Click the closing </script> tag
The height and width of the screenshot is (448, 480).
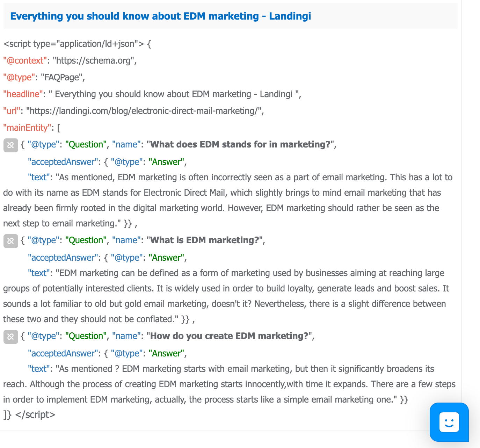tap(35, 415)
